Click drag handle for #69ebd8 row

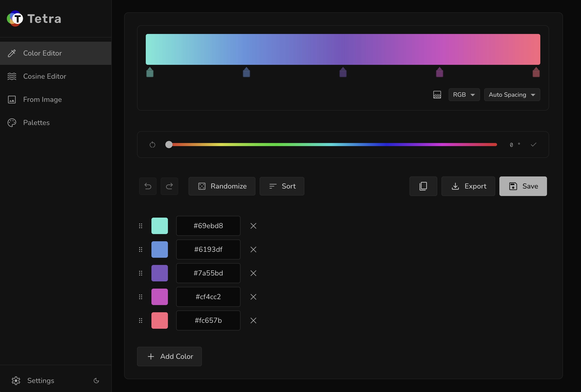[141, 226]
